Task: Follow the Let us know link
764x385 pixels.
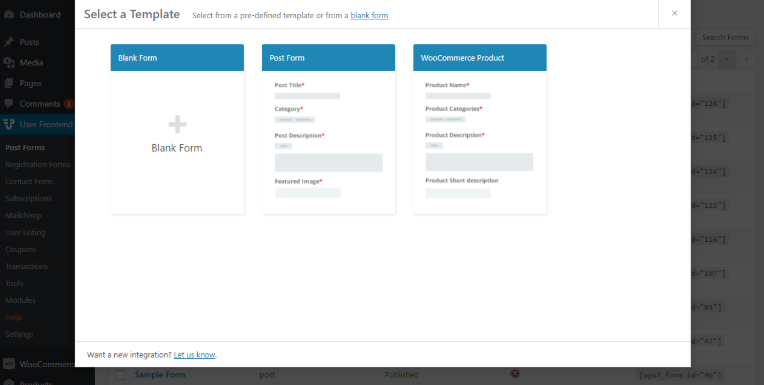Action: pos(194,355)
